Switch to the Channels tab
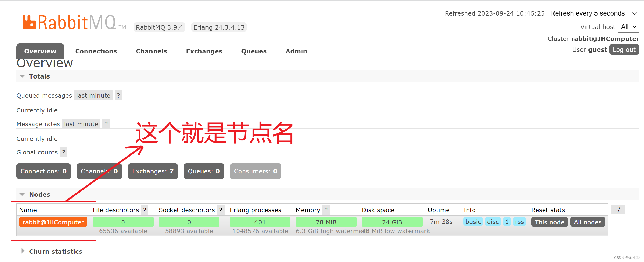 pyautogui.click(x=151, y=51)
